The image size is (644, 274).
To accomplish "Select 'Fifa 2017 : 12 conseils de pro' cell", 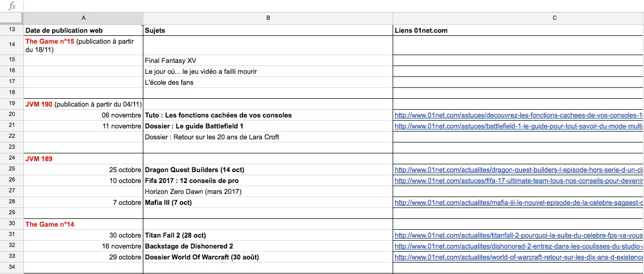I will point(268,180).
